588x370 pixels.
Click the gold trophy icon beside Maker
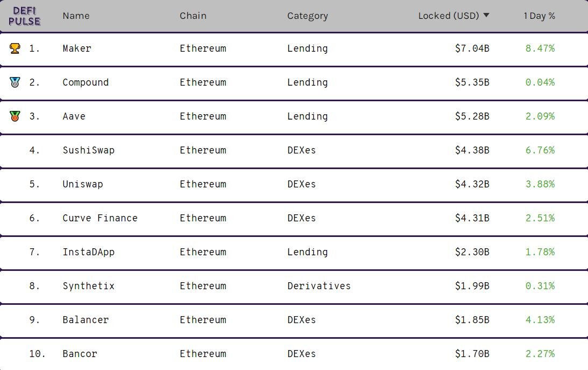point(15,48)
